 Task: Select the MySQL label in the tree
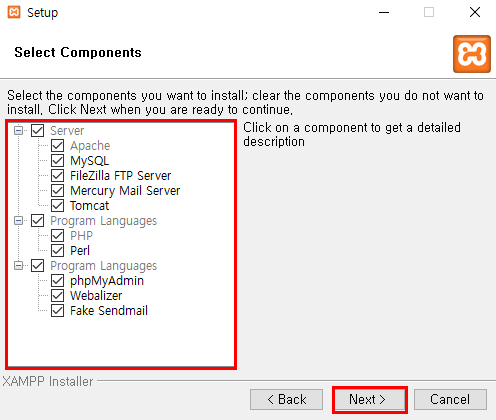tap(89, 161)
